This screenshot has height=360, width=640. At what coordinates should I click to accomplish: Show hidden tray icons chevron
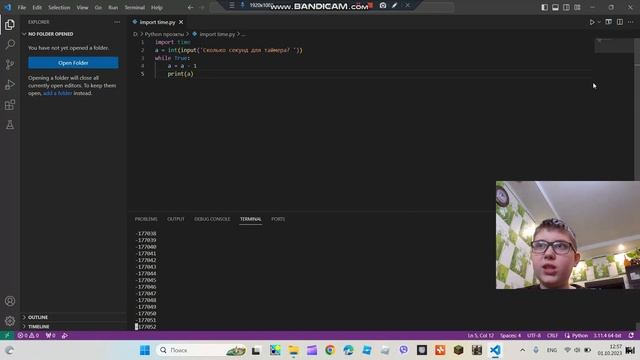pos(522,350)
